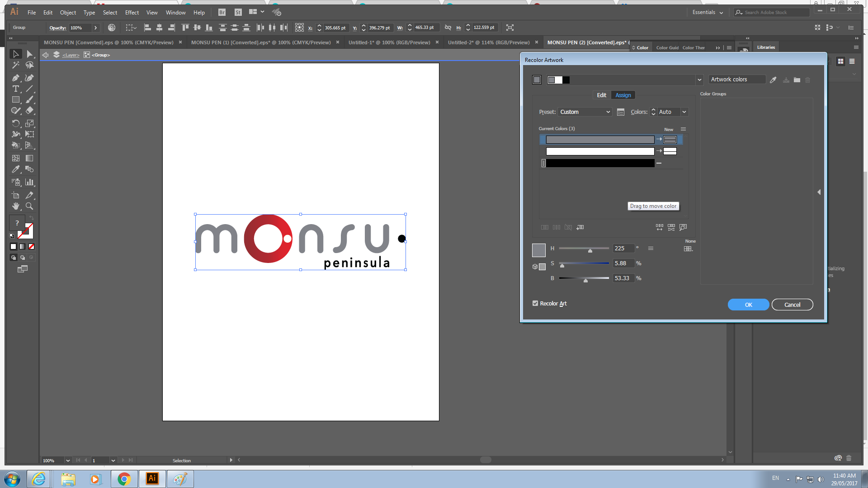Image resolution: width=868 pixels, height=488 pixels.
Task: Open Current Colors list options menu
Action: point(683,129)
